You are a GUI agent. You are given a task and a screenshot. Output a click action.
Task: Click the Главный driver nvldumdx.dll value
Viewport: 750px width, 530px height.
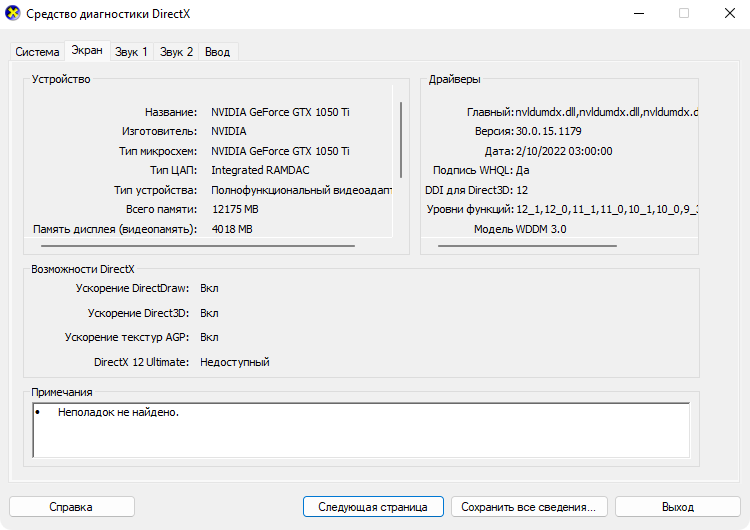(607, 112)
